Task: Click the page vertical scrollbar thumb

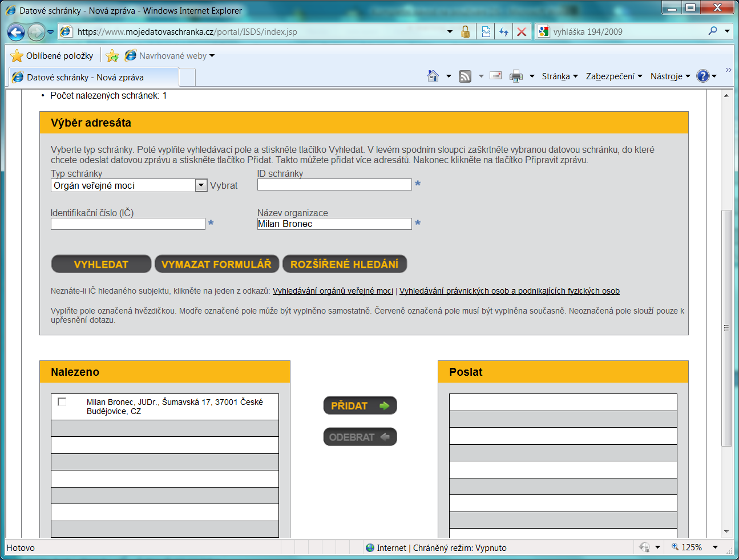Action: pos(726,328)
